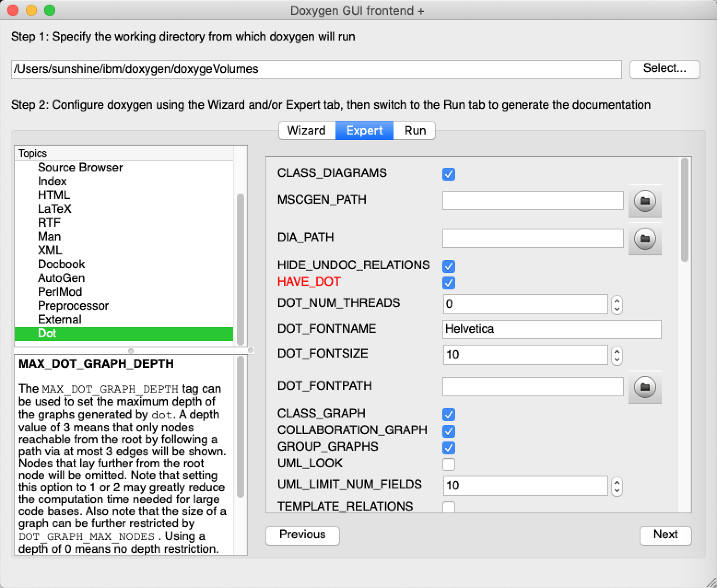Enable the UML_LOOK checkbox

448,464
